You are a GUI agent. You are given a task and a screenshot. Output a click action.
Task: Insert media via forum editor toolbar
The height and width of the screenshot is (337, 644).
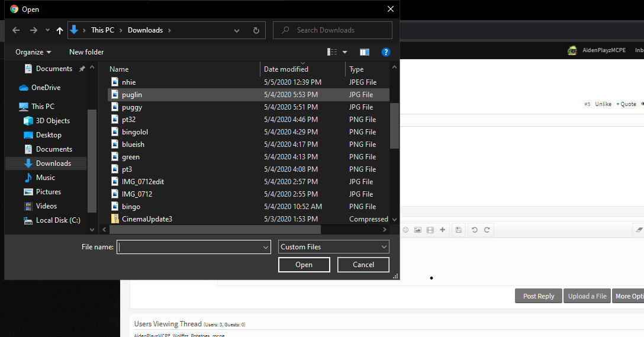point(430,230)
